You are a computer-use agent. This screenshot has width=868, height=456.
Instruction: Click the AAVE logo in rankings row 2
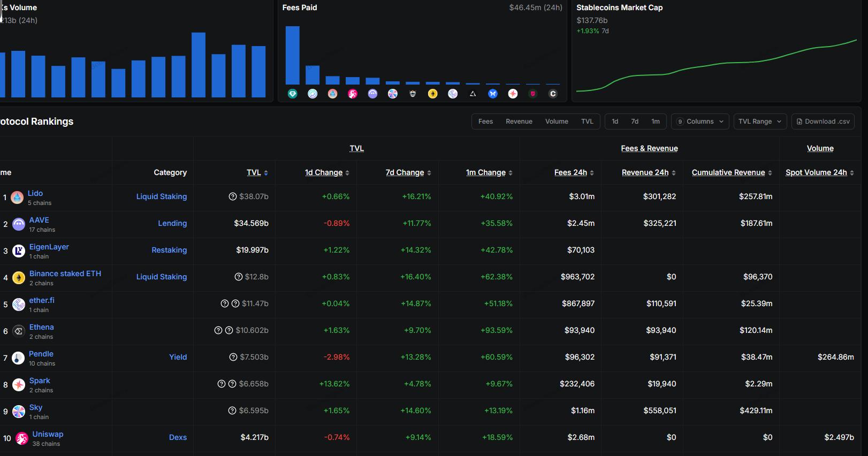[19, 224]
